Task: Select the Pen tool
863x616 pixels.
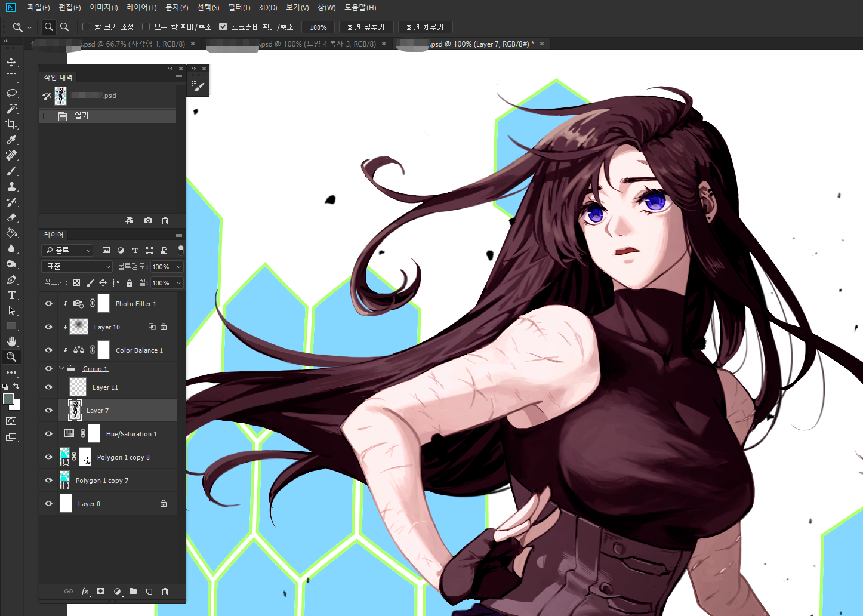Action: (x=11, y=279)
